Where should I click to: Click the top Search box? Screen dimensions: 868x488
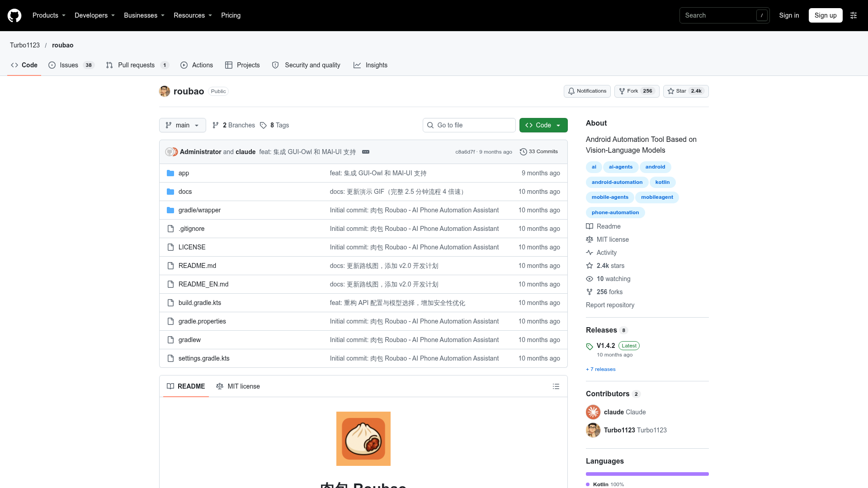724,15
